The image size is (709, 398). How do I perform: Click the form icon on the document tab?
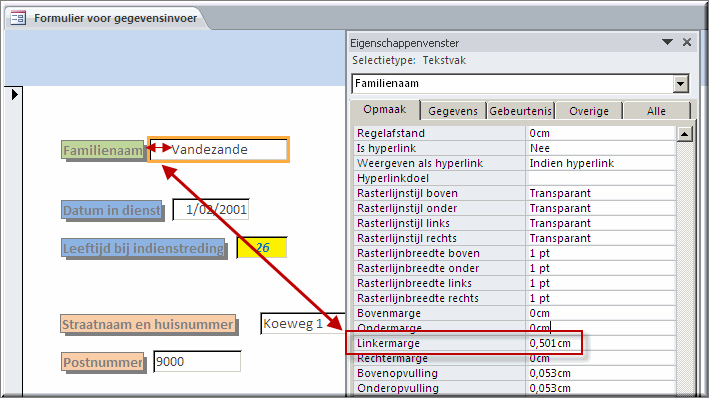[18, 18]
